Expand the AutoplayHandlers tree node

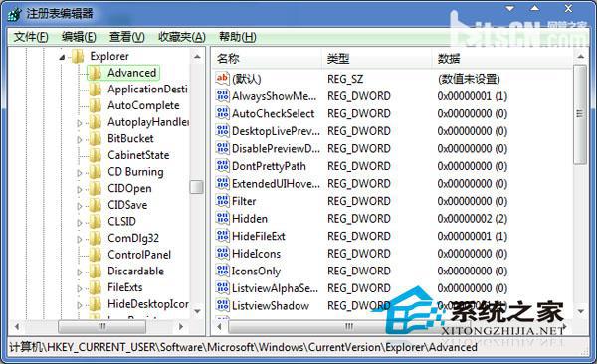click(x=80, y=123)
